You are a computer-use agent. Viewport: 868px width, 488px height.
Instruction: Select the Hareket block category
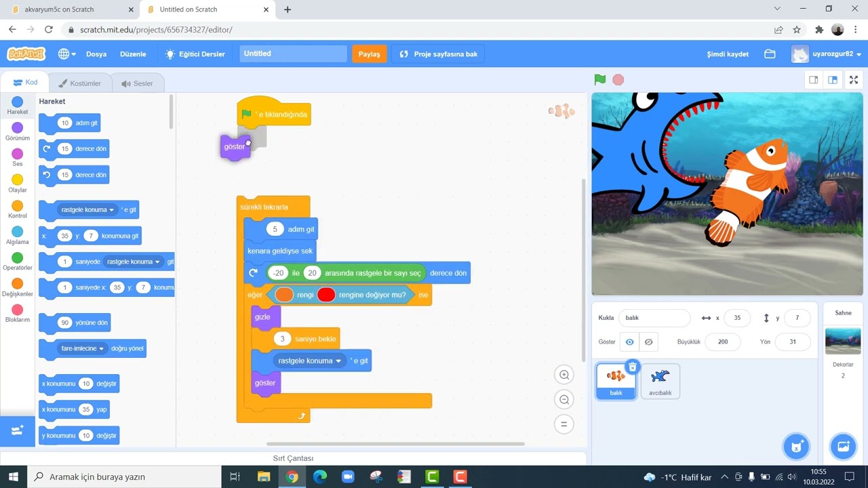pyautogui.click(x=18, y=106)
